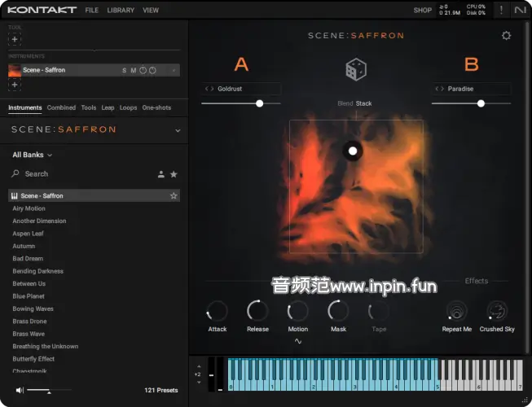Click the large B layer letter
532x407 pixels.
[472, 64]
